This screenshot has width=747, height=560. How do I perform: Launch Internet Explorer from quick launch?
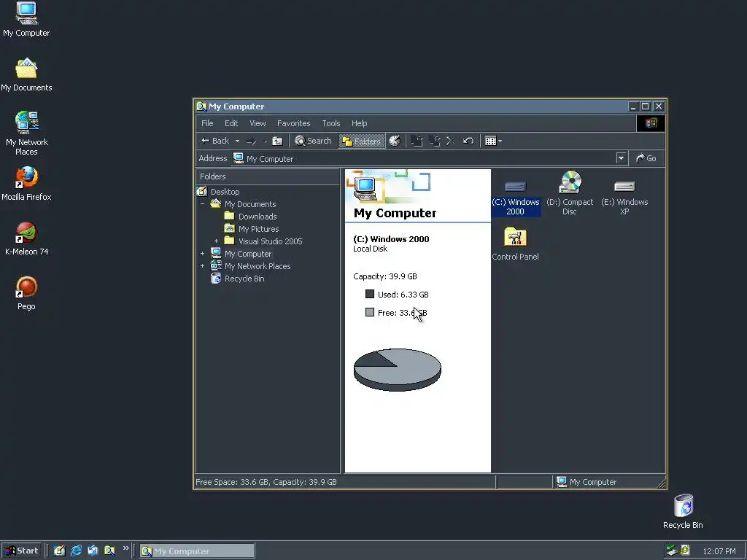coord(76,551)
